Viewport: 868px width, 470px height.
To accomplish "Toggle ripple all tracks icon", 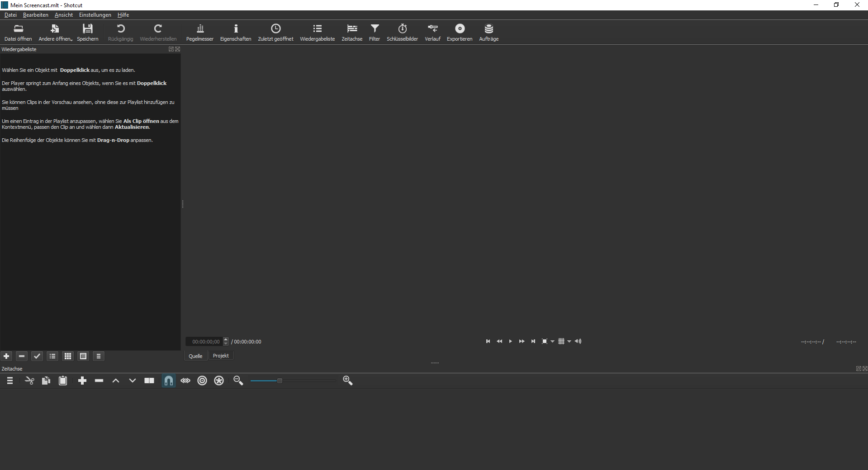I will tap(219, 381).
